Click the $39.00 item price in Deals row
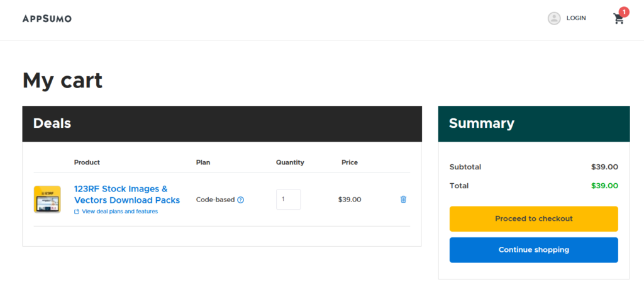 [x=350, y=200]
